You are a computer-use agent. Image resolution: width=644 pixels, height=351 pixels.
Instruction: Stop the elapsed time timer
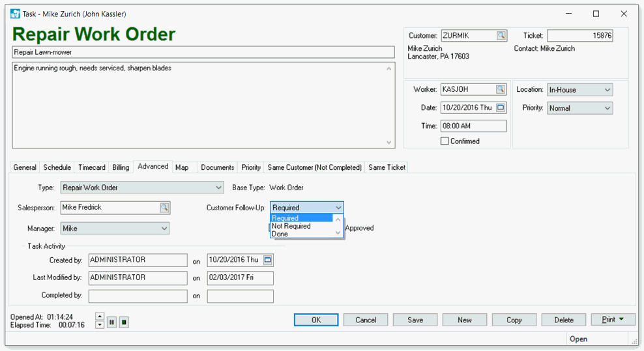pyautogui.click(x=124, y=322)
